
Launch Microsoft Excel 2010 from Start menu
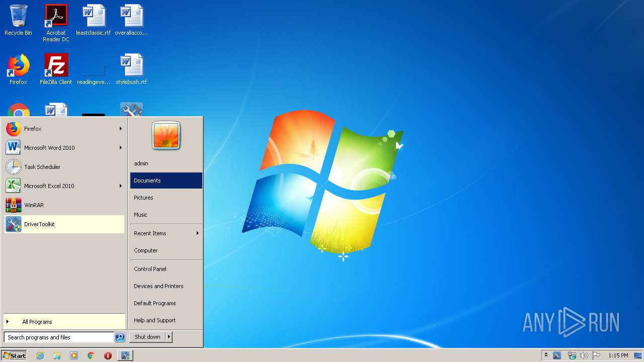tap(64, 186)
